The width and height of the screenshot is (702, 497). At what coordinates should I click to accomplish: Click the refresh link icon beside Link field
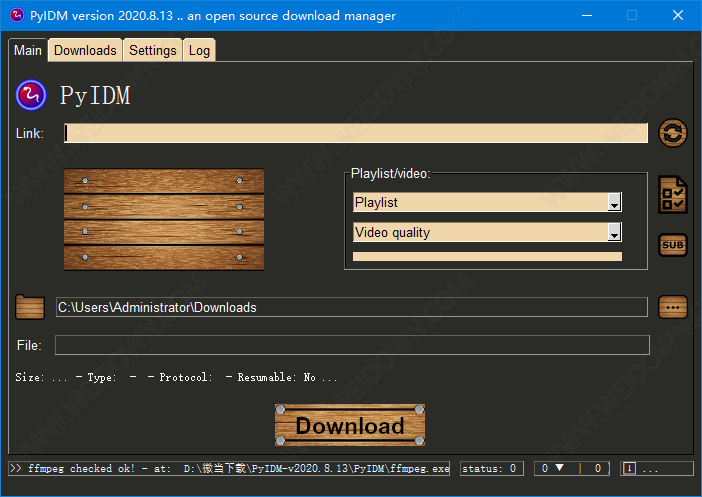(672, 133)
